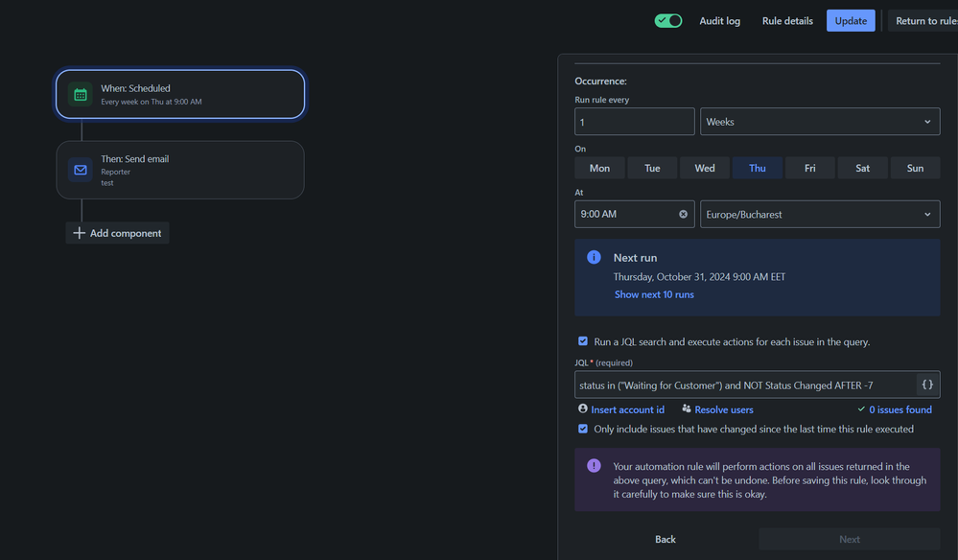Select Wed as the run day
958x560 pixels.
tap(705, 168)
